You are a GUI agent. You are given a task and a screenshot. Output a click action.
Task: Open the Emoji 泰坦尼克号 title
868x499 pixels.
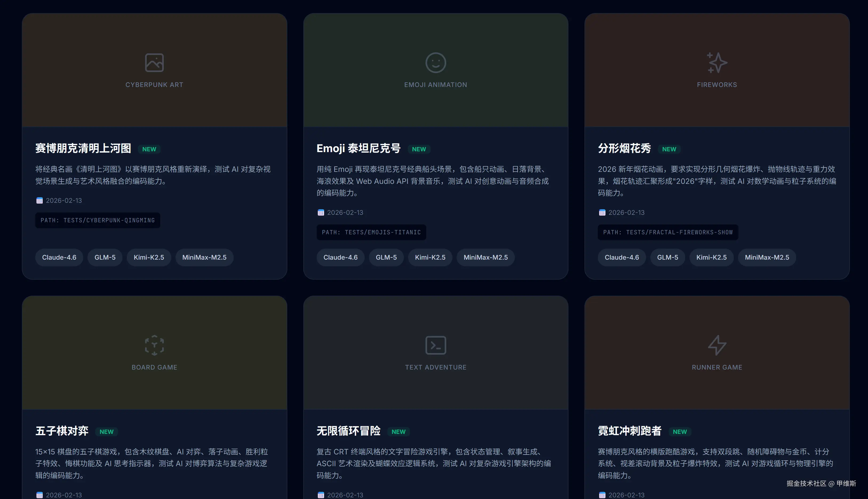coord(358,148)
